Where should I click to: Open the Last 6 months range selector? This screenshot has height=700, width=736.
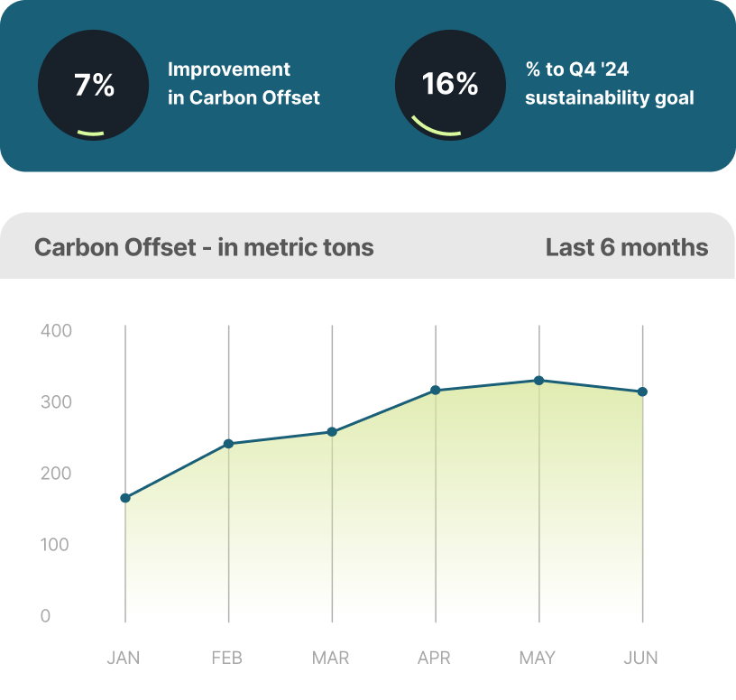pos(627,247)
